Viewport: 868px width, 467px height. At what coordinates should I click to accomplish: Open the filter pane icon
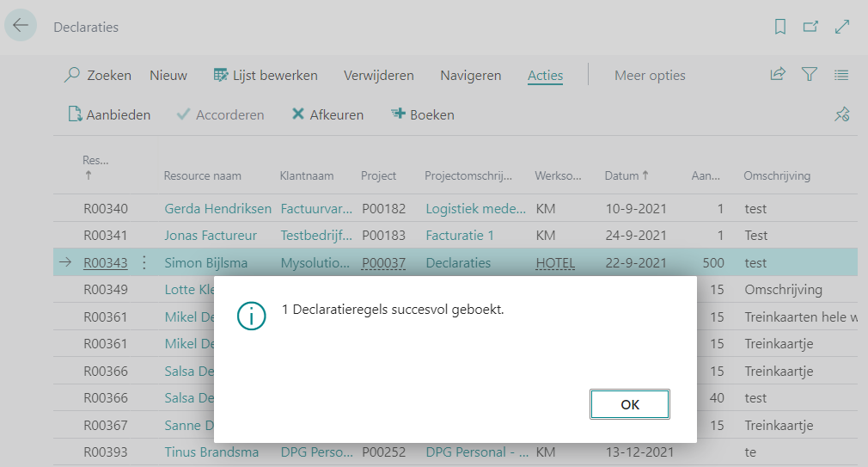click(x=809, y=75)
